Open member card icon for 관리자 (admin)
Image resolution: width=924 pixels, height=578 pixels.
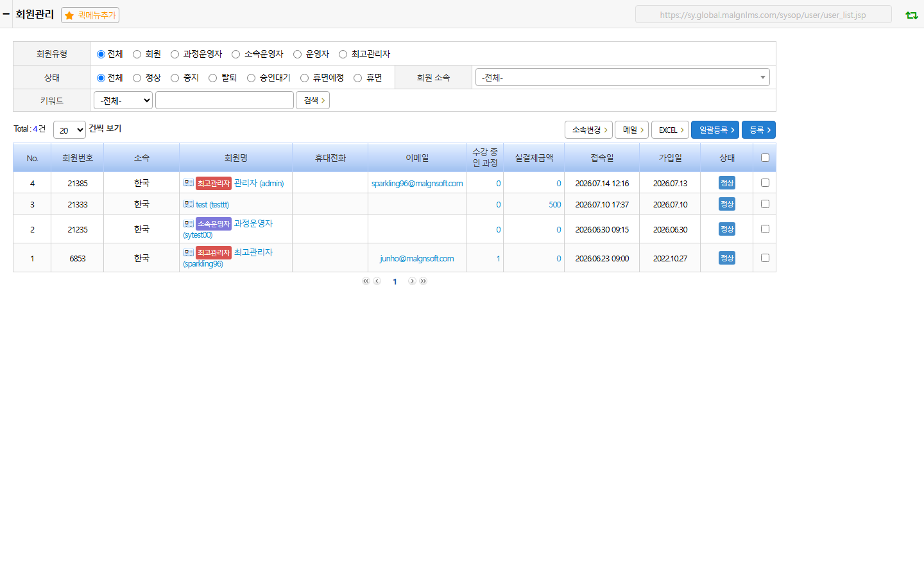point(188,183)
